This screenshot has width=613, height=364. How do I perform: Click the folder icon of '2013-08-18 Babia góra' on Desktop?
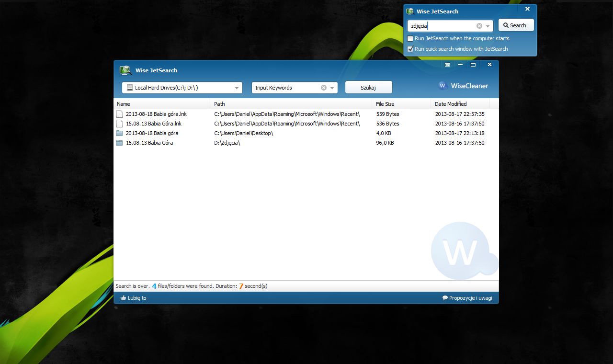(x=120, y=133)
